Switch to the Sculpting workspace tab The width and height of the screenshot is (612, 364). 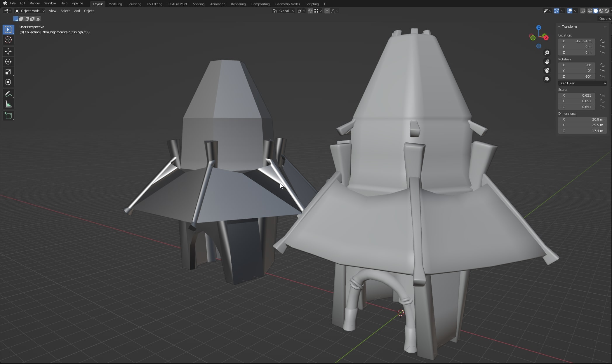pyautogui.click(x=134, y=4)
